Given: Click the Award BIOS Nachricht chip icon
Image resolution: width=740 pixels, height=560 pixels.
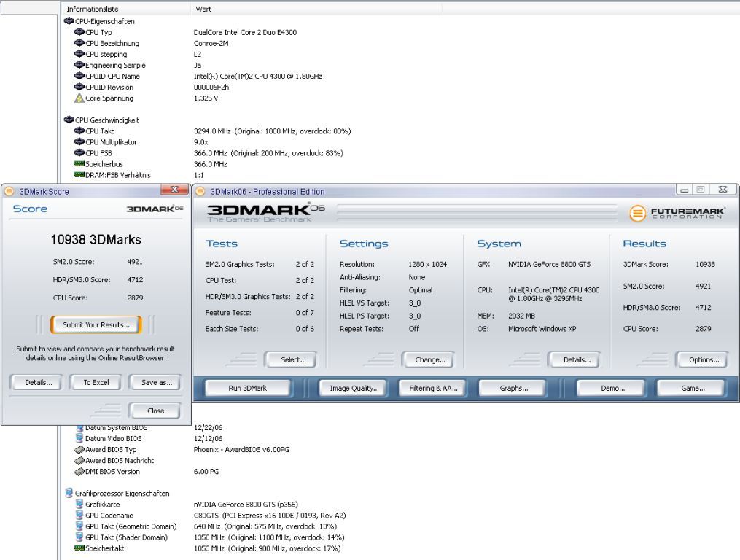Looking at the screenshot, I should tap(79, 460).
